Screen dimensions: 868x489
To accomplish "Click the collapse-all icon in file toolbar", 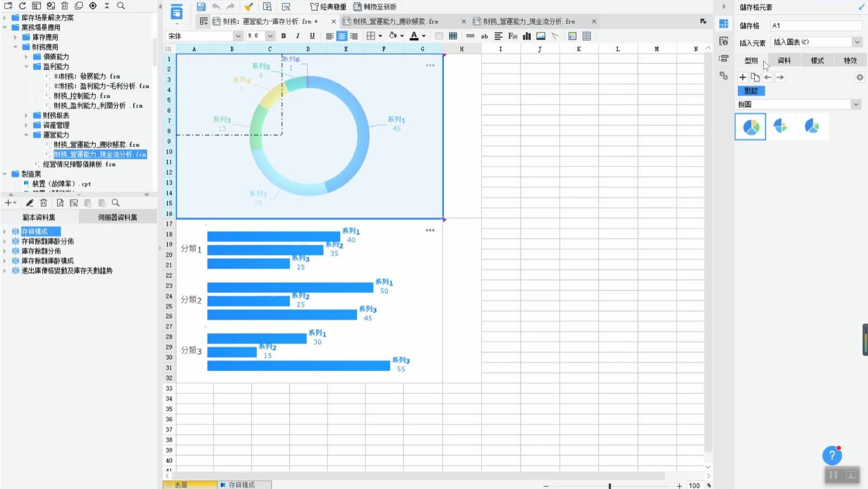I will click(107, 5).
